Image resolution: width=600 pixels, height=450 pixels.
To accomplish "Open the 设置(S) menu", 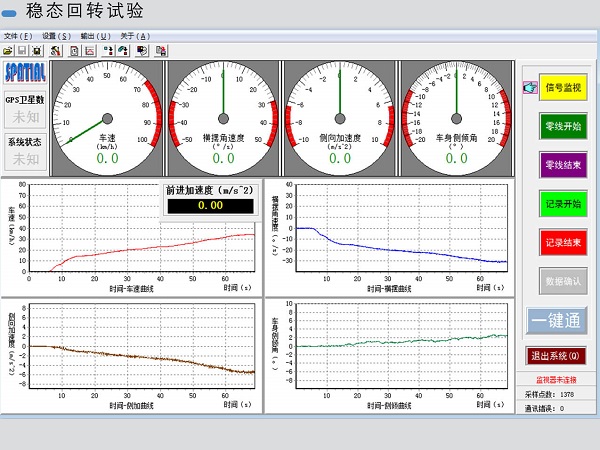I will pyautogui.click(x=55, y=36).
